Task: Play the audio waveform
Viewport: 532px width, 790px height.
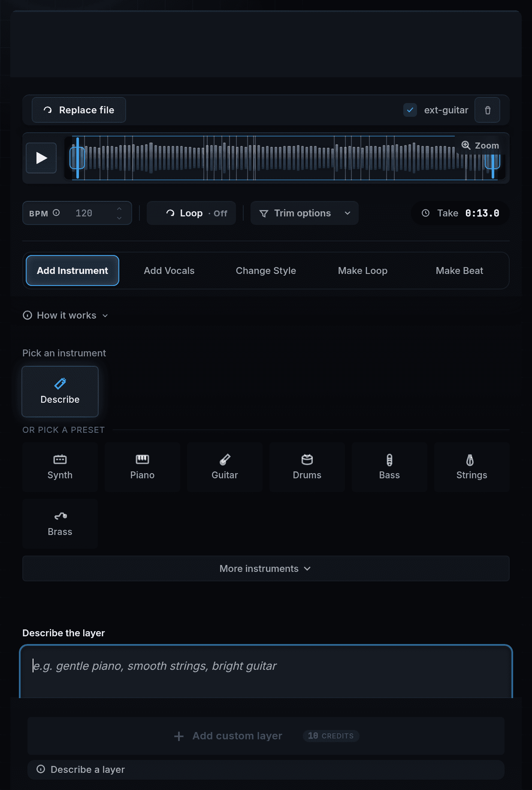Action: click(41, 158)
